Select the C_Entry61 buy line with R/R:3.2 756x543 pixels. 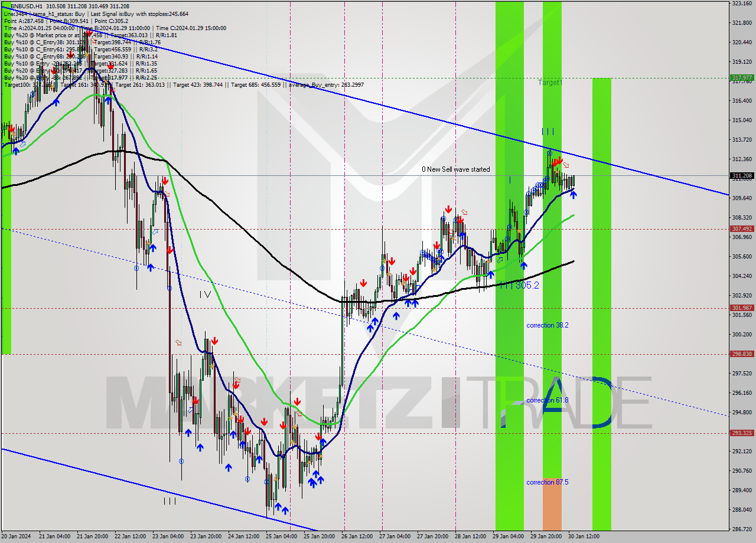tap(80, 49)
